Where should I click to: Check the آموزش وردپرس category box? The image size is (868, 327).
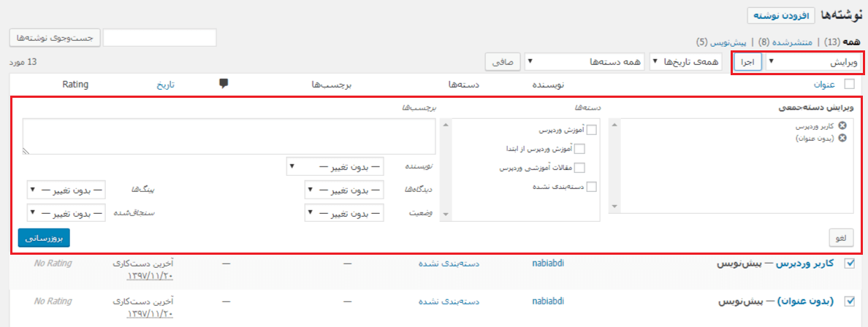[592, 131]
